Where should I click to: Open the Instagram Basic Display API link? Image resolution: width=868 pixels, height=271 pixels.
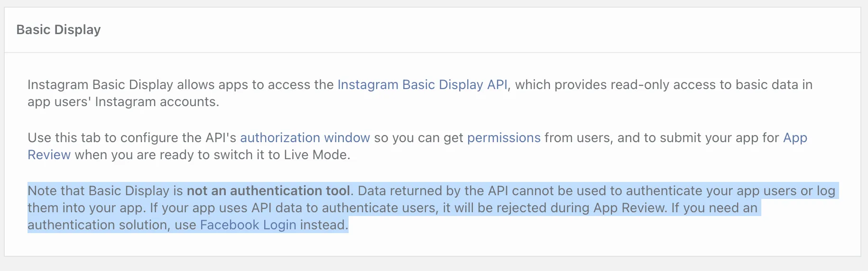(422, 85)
